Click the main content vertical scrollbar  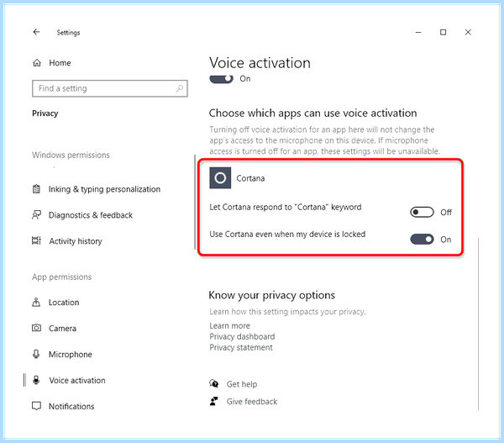pos(478,324)
